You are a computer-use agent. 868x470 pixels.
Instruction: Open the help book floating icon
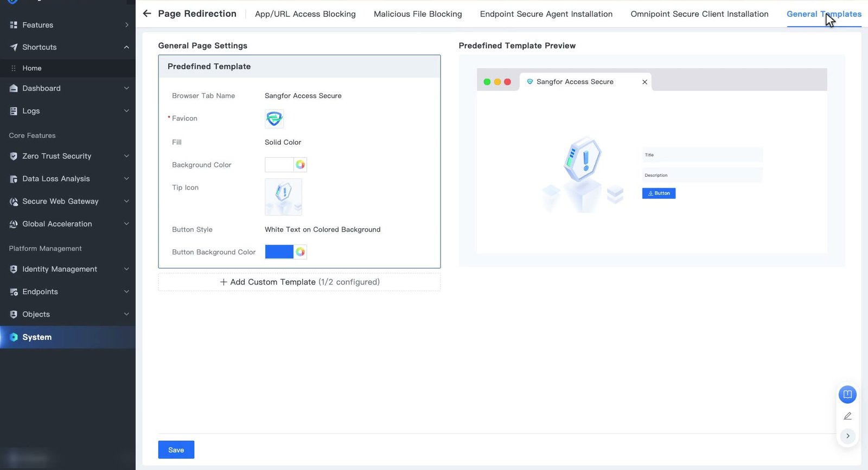847,395
